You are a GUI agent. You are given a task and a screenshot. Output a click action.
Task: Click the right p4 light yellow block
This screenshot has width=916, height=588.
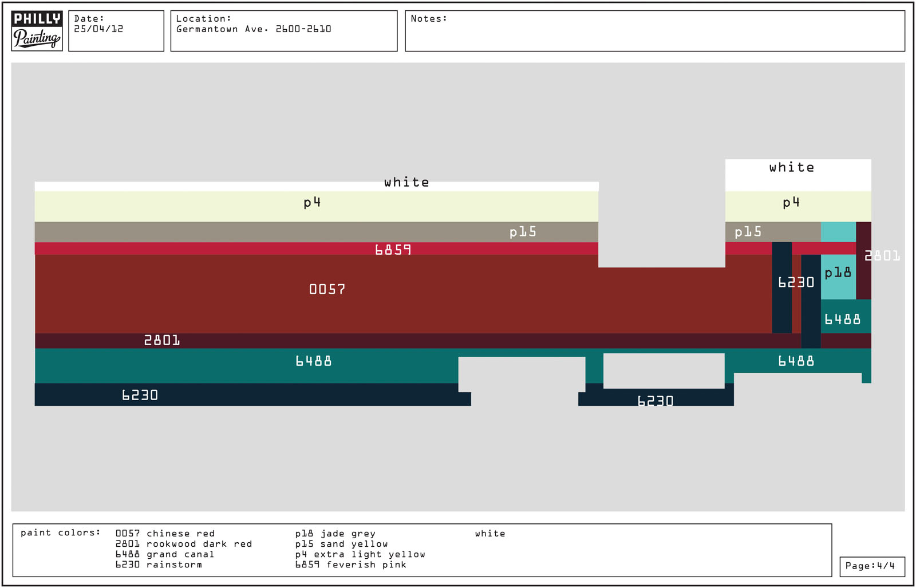798,206
